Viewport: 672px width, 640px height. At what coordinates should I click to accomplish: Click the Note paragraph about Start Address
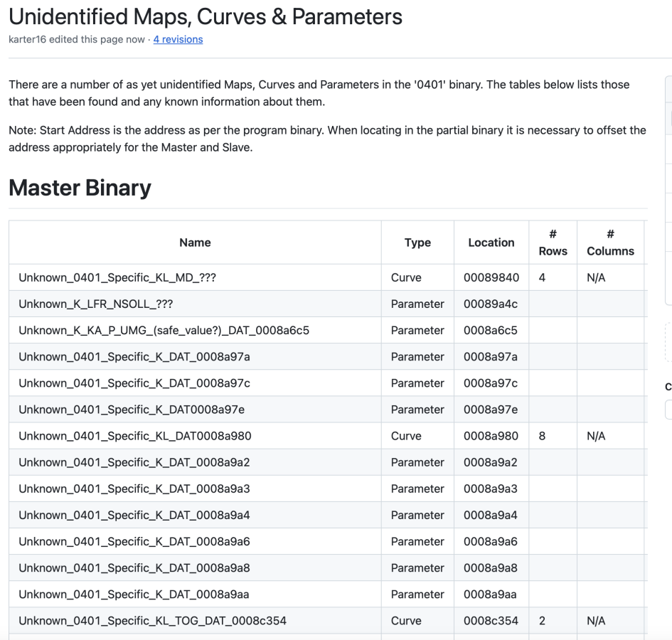click(x=327, y=139)
